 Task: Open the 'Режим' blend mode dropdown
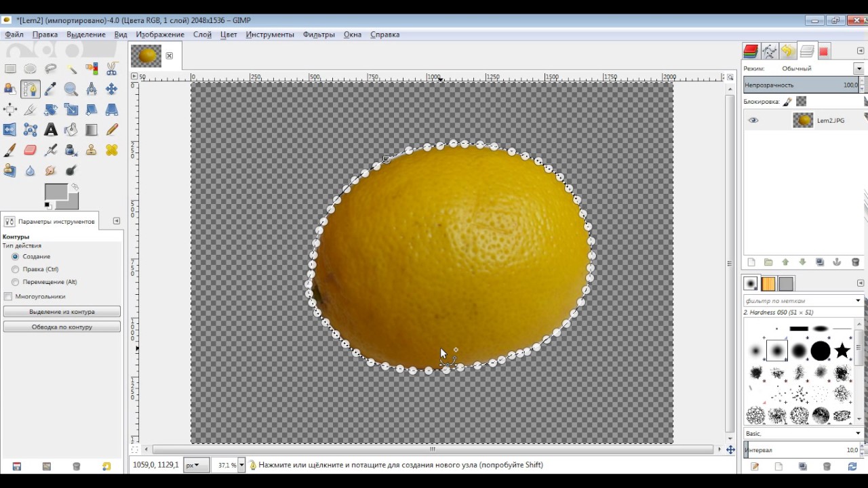[x=859, y=68]
